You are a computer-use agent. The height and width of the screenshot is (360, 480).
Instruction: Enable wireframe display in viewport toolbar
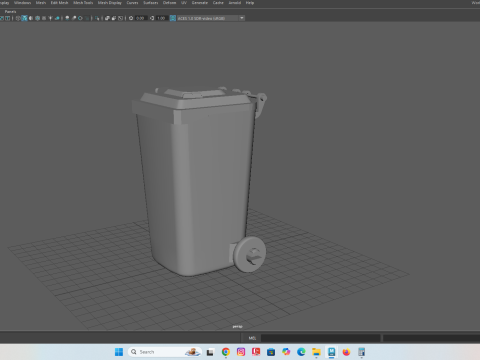point(18,18)
